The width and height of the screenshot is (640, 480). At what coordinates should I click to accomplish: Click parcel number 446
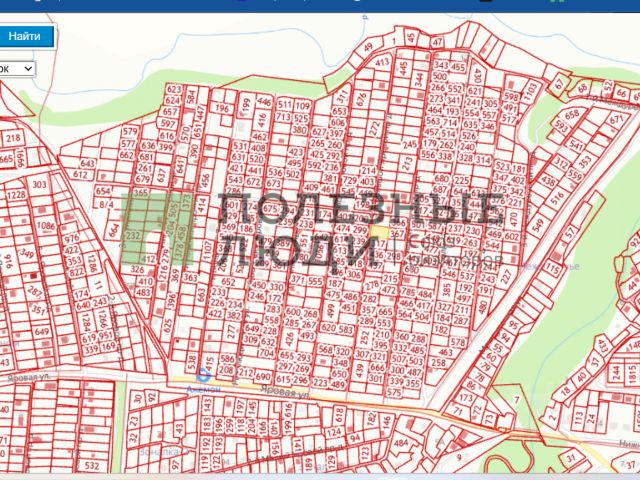[264, 102]
